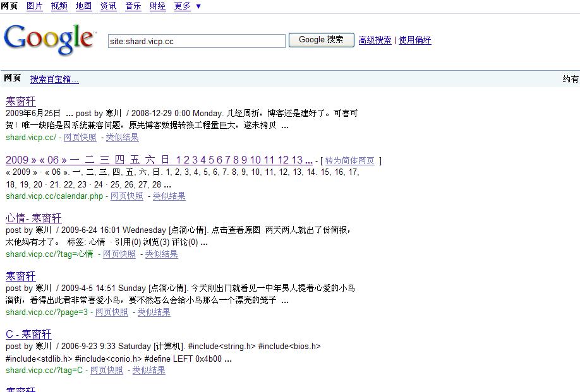
Task: Click the snippet line starting #include<stdlib.h>
Action: (x=119, y=359)
